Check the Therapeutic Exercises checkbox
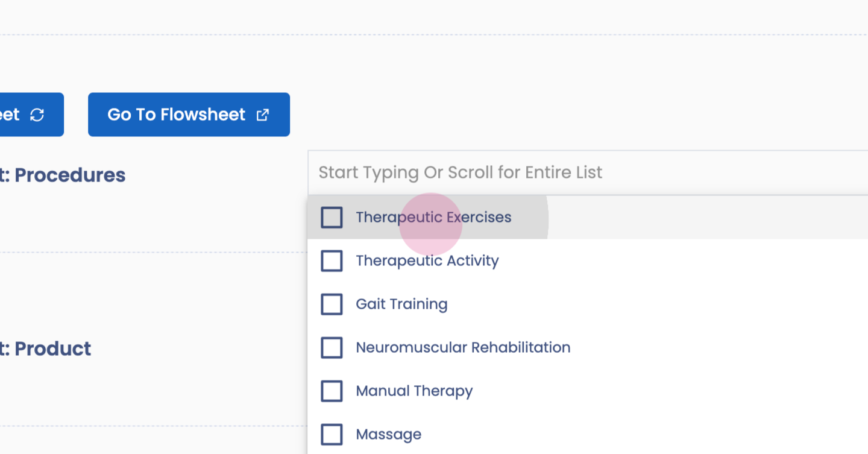The width and height of the screenshot is (868, 454). click(332, 217)
